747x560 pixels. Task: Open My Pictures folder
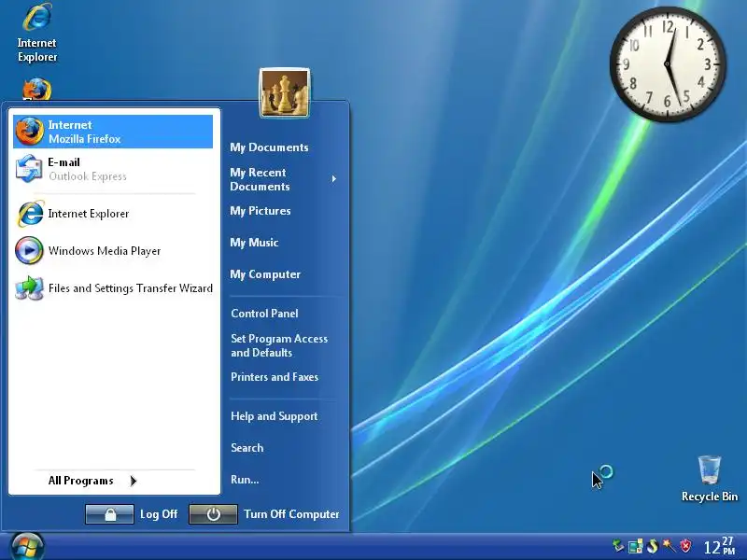click(x=261, y=211)
